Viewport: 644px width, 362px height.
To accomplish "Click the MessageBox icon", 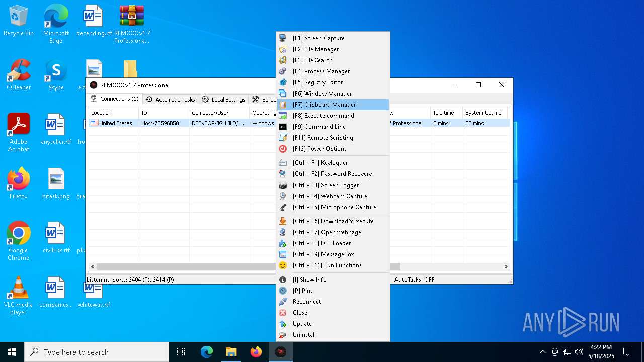I will click(283, 254).
